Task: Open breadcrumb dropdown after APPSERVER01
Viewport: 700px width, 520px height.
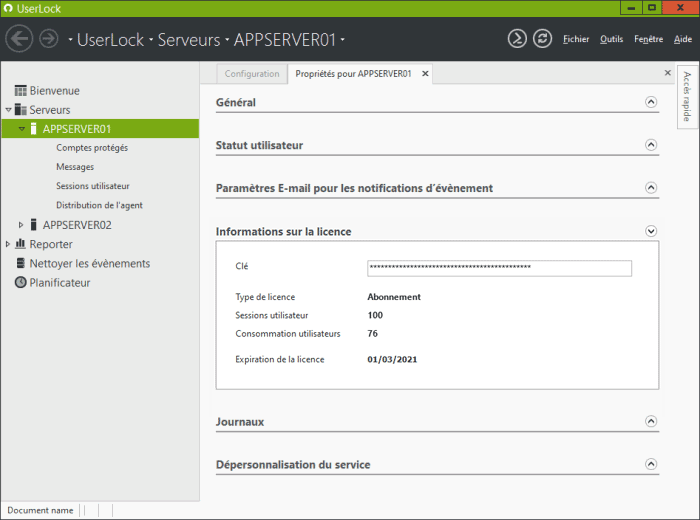Action: pyautogui.click(x=342, y=40)
